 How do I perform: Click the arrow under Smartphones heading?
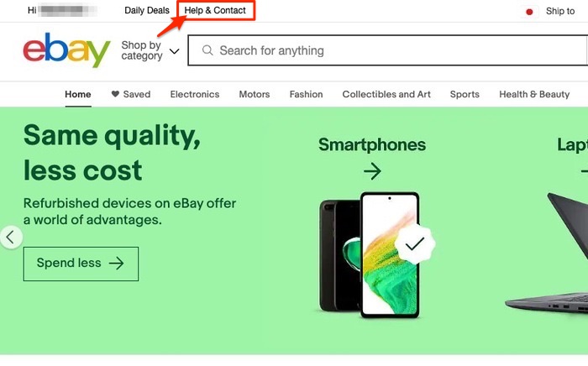[x=372, y=171]
